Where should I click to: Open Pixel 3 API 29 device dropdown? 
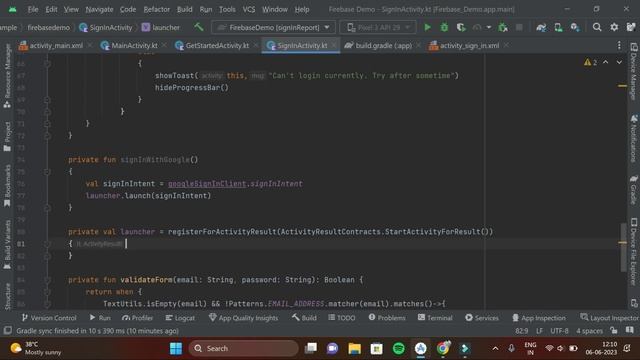tap(378, 27)
